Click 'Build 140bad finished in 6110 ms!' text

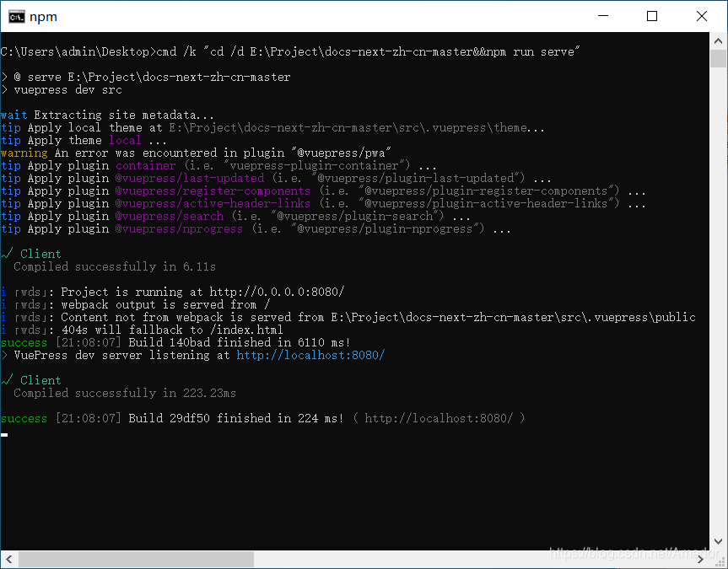point(240,342)
